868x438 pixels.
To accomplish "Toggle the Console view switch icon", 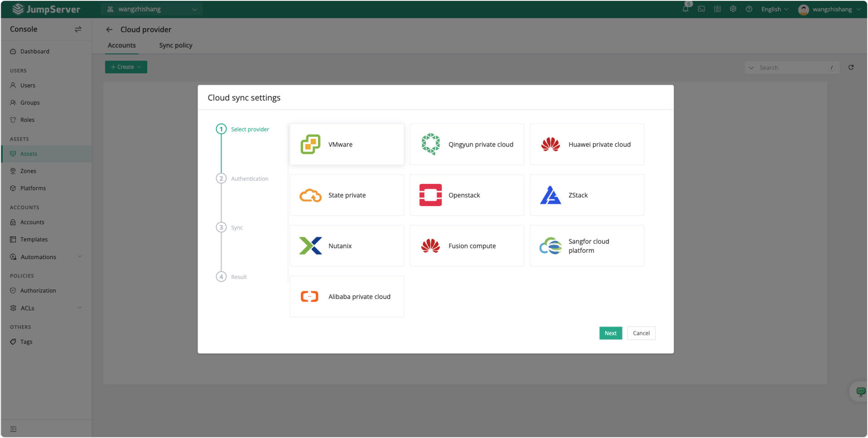I will pos(78,29).
